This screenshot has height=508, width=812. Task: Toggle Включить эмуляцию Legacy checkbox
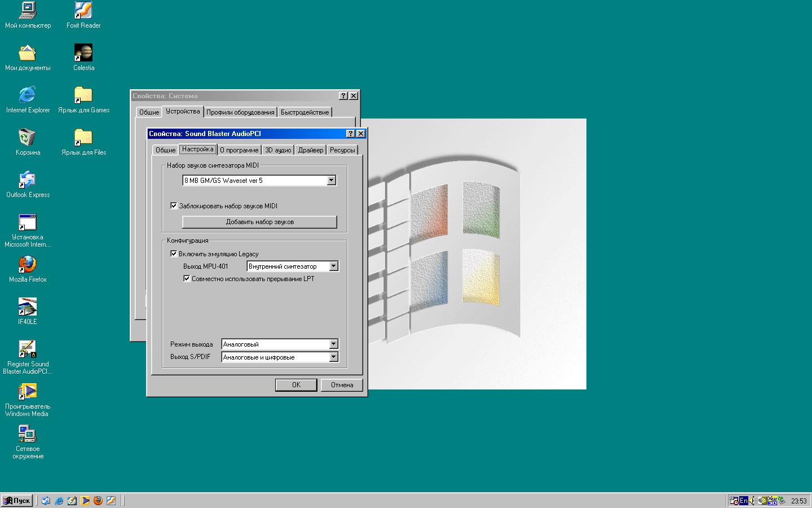click(x=174, y=254)
